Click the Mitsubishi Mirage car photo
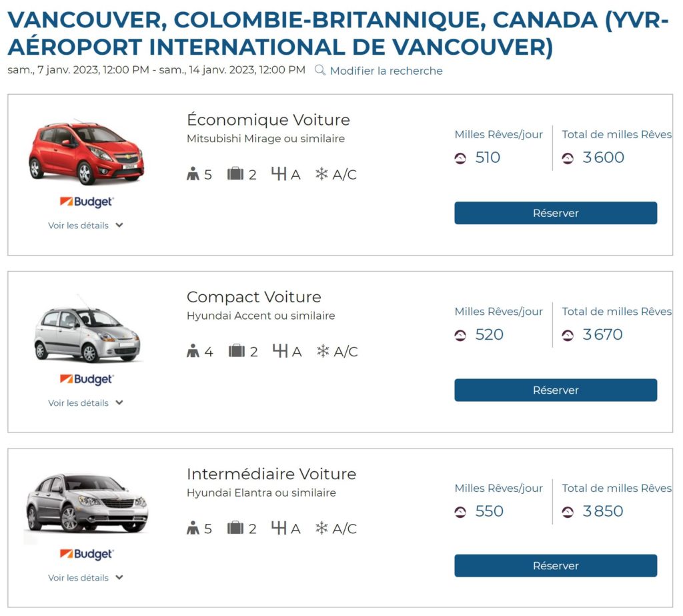The height and width of the screenshot is (616, 683). coord(87,152)
